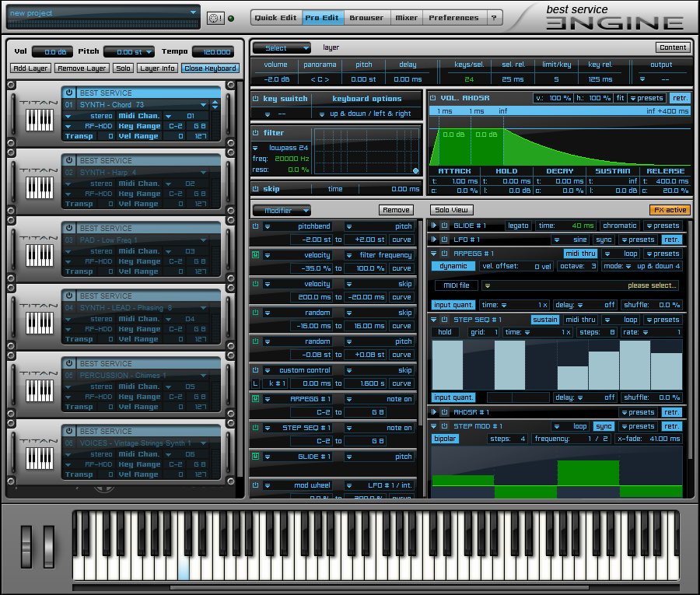Open the ? help tab
The image size is (700, 595).
point(494,18)
